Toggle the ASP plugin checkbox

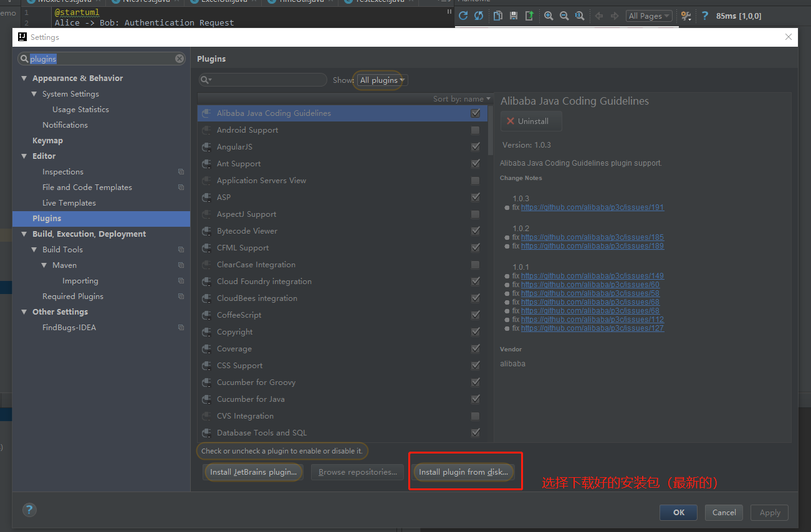click(x=476, y=197)
